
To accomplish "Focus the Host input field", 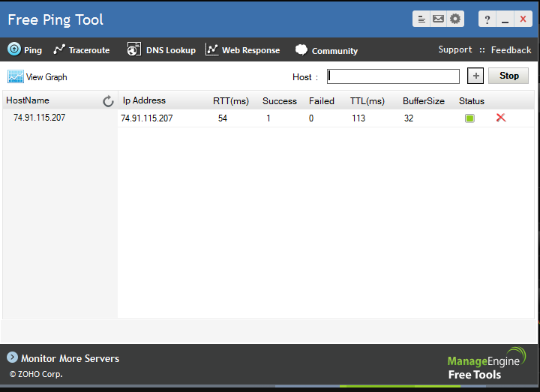I will (x=393, y=76).
